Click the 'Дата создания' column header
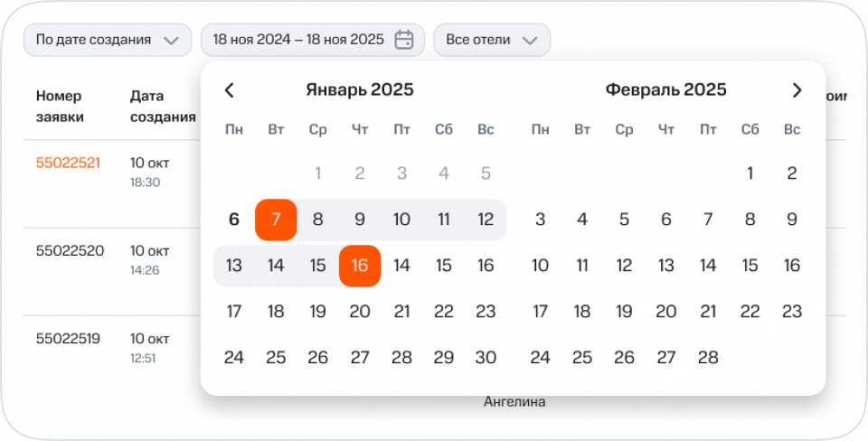The width and height of the screenshot is (868, 441). (x=163, y=107)
